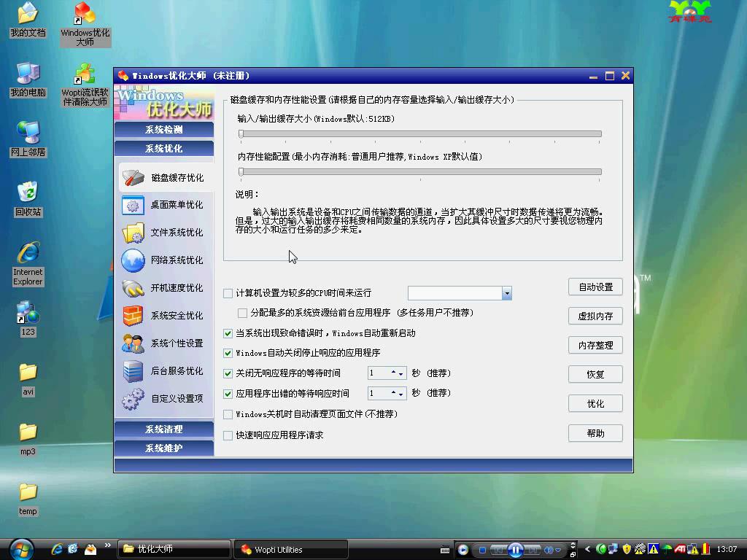Apply settings with the 优化 button
Image resolution: width=747 pixels, height=560 pixels.
[595, 404]
